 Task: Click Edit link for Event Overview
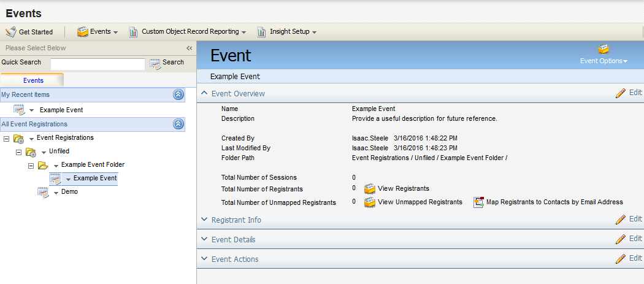click(x=635, y=93)
